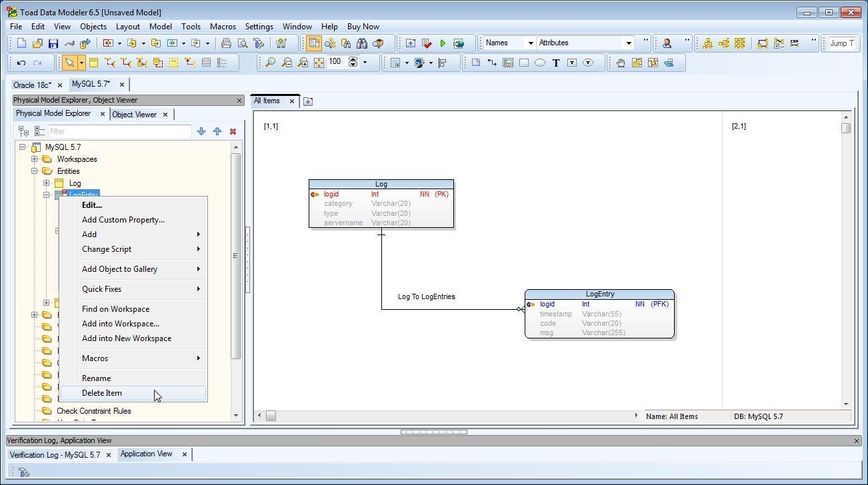Click the Explorer panel vertical scrollbar
The height and width of the screenshot is (485, 868).
[x=235, y=256]
